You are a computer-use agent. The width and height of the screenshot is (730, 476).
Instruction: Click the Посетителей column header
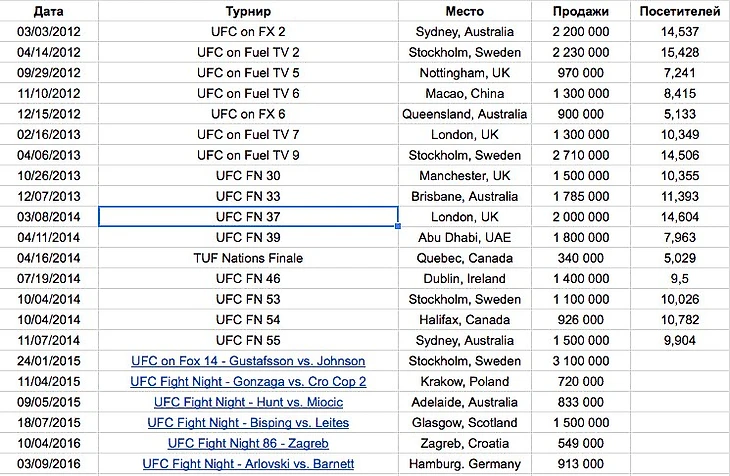(x=678, y=11)
